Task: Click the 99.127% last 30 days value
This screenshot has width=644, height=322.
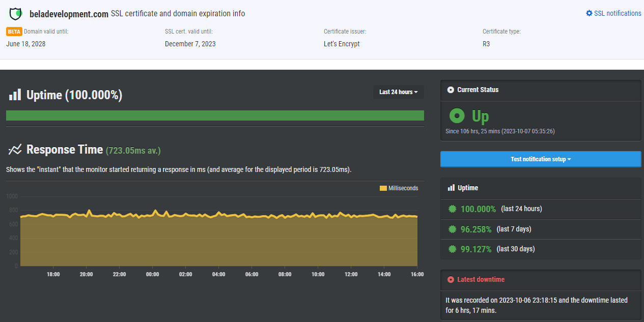Action: 476,249
